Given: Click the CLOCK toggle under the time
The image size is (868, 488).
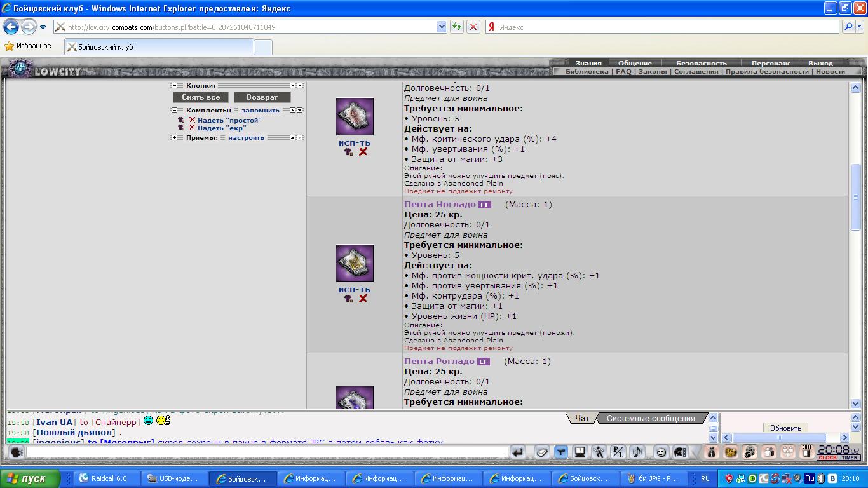Looking at the screenshot, I should point(827,457).
